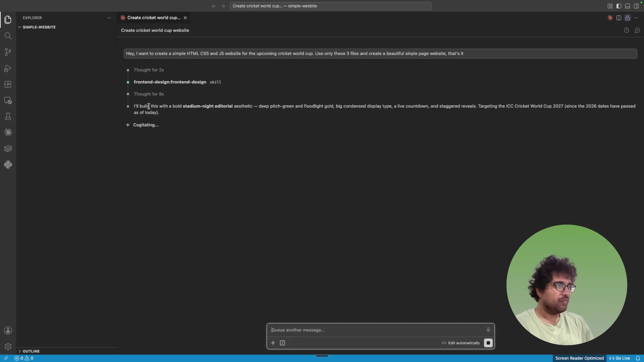Image resolution: width=644 pixels, height=362 pixels.
Task: Expand the Thought for 2s step
Action: point(149,70)
